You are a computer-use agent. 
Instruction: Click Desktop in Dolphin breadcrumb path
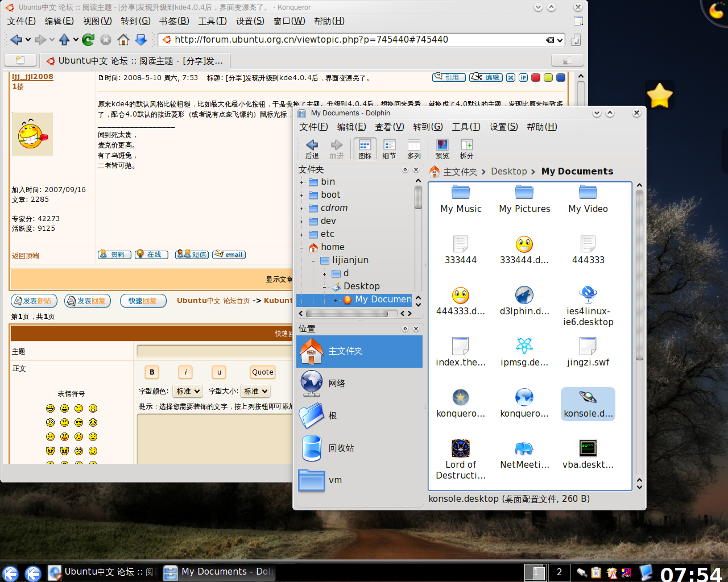509,171
